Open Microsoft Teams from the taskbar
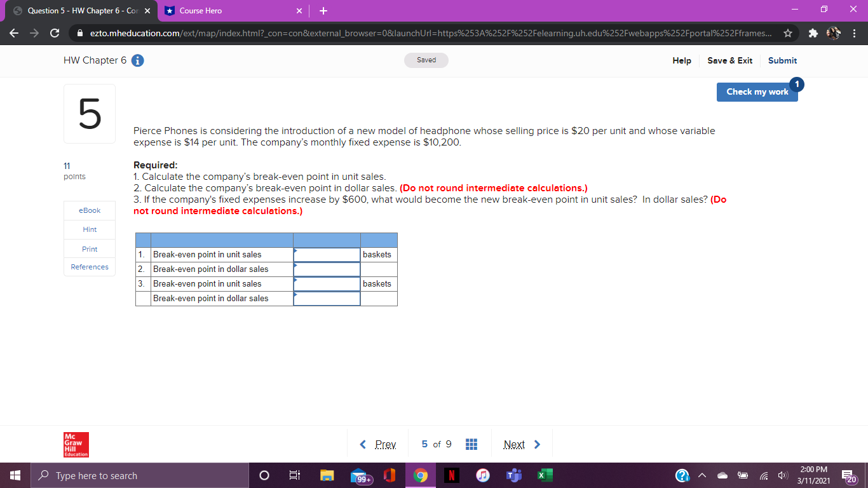The image size is (868, 488). pos(513,475)
